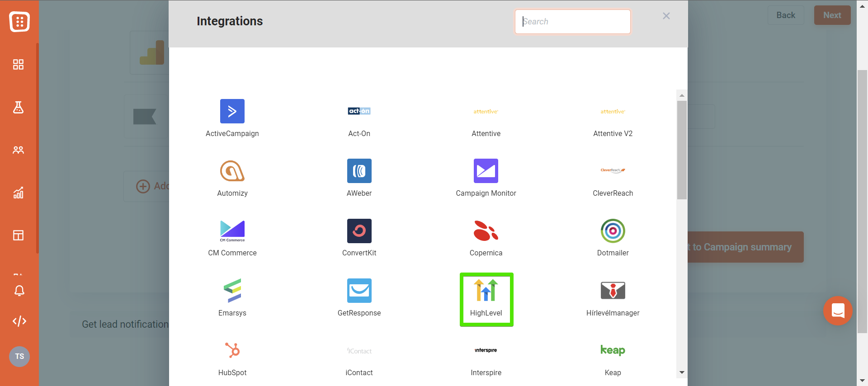Pick the CleverReach integration logo
The image size is (868, 386).
[613, 170]
